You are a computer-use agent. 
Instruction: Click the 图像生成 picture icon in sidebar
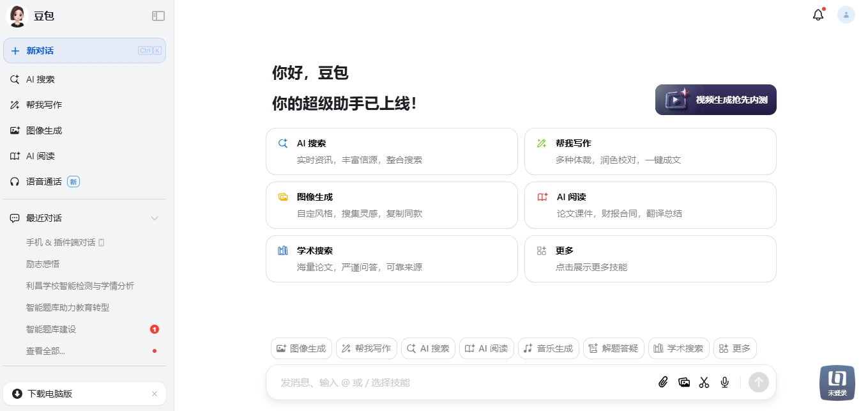pos(15,130)
